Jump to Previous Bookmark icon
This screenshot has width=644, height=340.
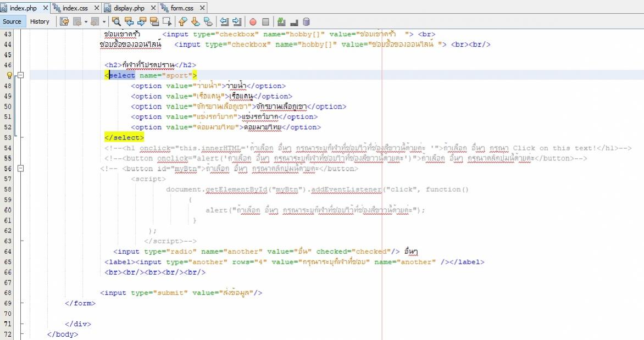point(183,21)
